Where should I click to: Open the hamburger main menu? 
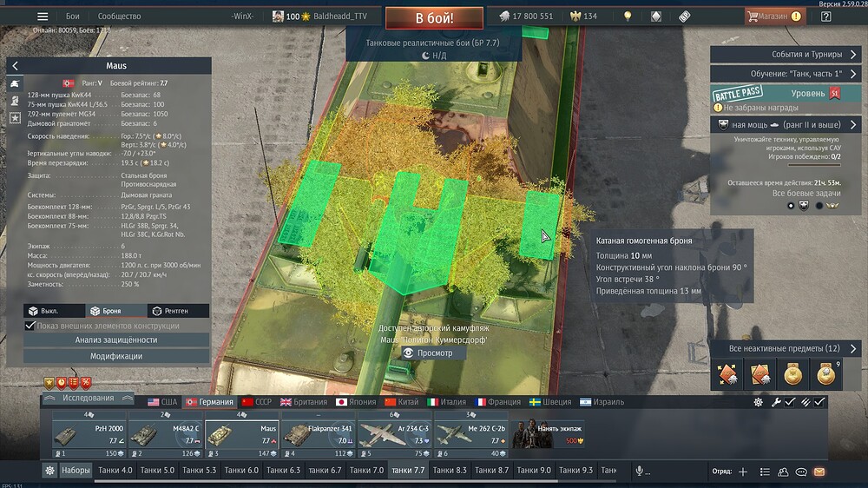[43, 16]
